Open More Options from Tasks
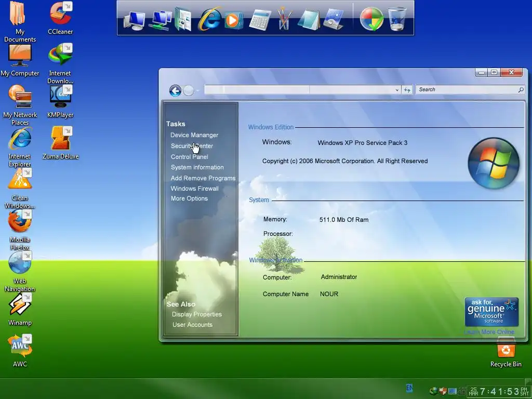The image size is (532, 399). (189, 198)
